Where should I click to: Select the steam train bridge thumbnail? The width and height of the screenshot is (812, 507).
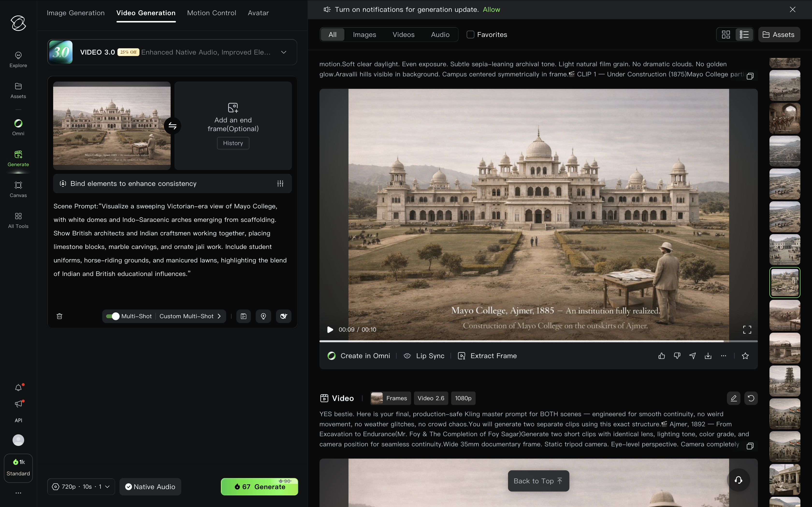[784, 348]
